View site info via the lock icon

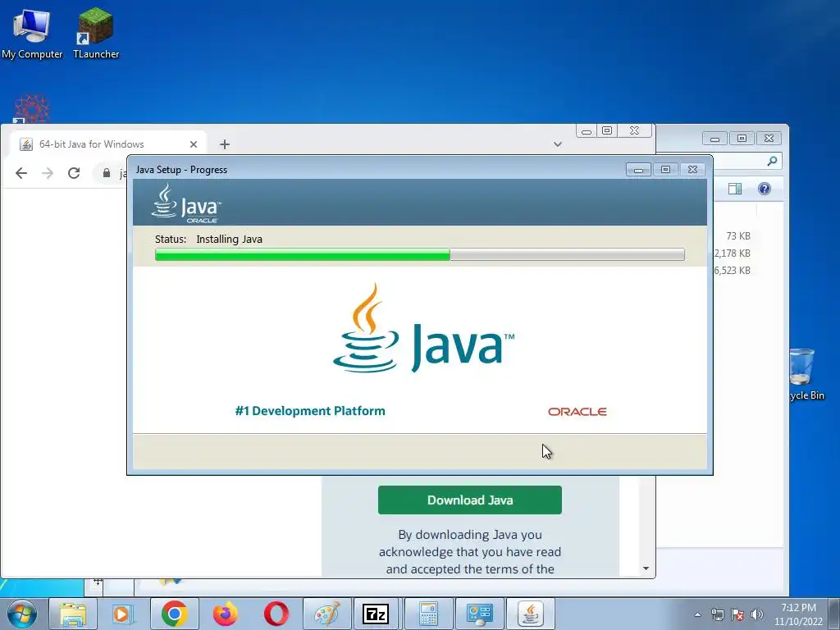click(107, 173)
